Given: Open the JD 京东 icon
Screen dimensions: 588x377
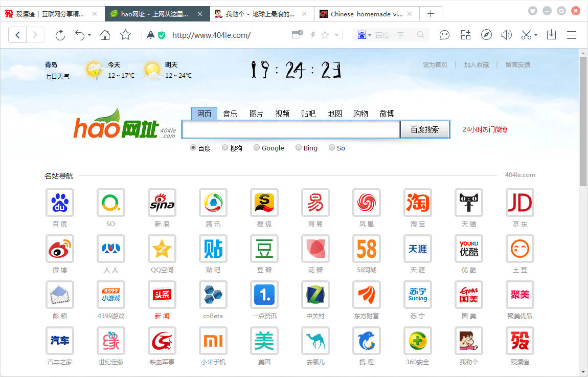Looking at the screenshot, I should (x=520, y=203).
